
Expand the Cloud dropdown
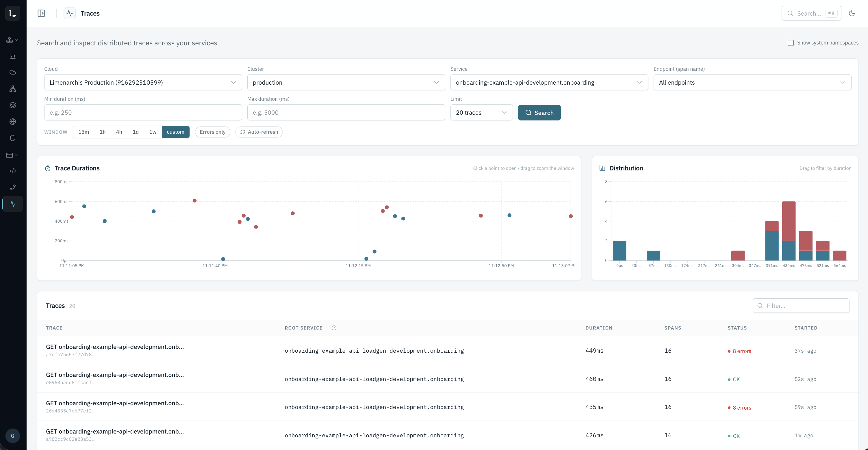point(143,83)
